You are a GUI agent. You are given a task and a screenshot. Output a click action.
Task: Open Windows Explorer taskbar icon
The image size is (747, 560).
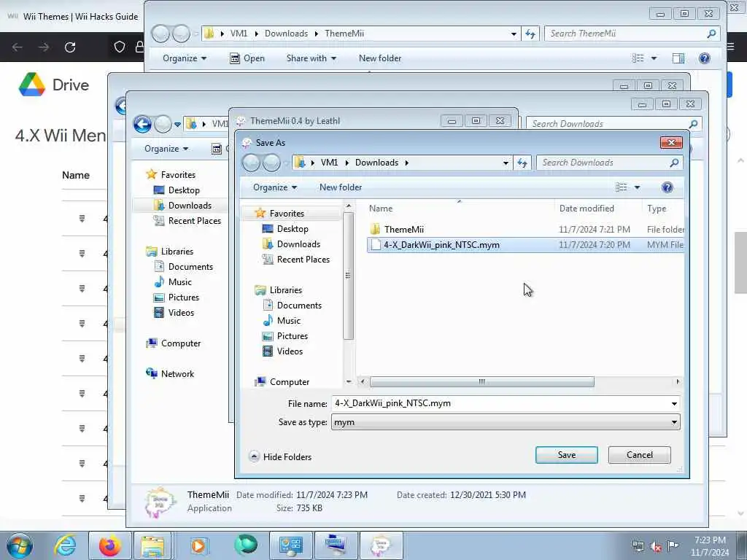point(153,545)
